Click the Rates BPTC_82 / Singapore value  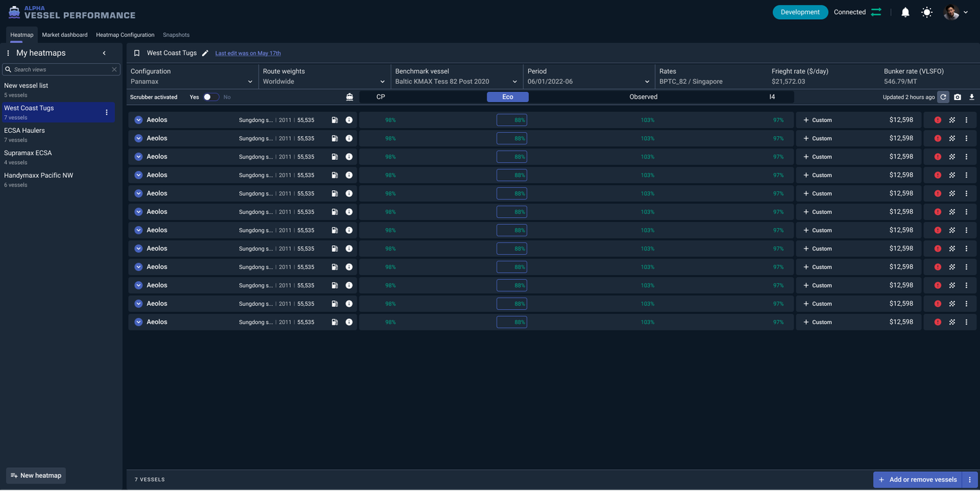pyautogui.click(x=691, y=82)
